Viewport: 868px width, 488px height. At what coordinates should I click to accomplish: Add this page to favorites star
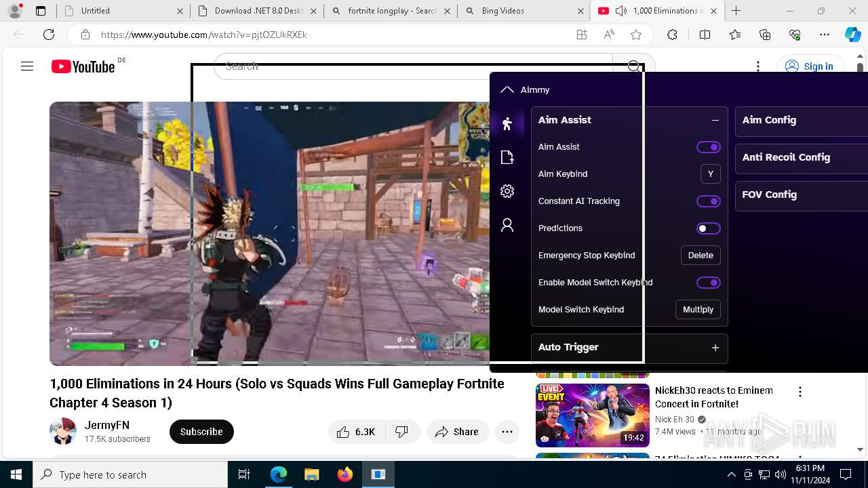pos(636,35)
